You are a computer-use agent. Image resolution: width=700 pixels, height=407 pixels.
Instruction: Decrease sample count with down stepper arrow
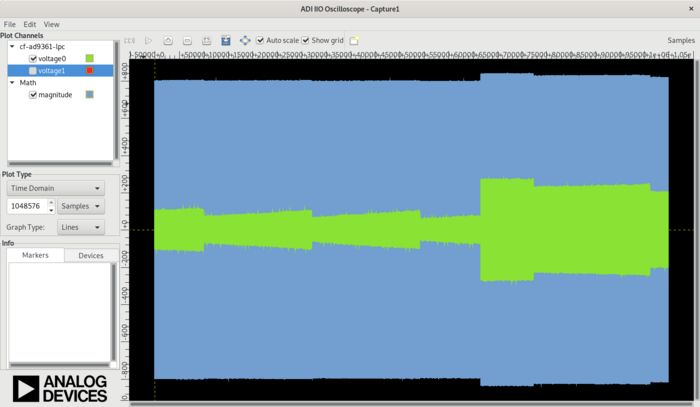pyautogui.click(x=51, y=210)
